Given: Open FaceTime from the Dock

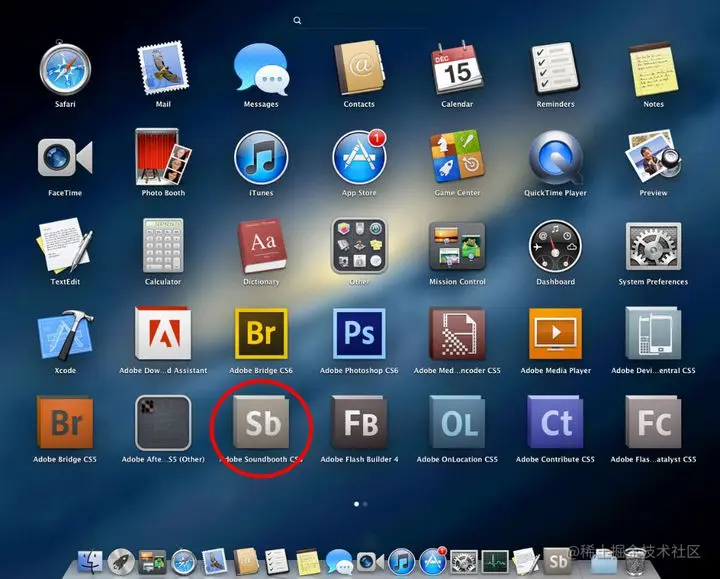Looking at the screenshot, I should [370, 561].
